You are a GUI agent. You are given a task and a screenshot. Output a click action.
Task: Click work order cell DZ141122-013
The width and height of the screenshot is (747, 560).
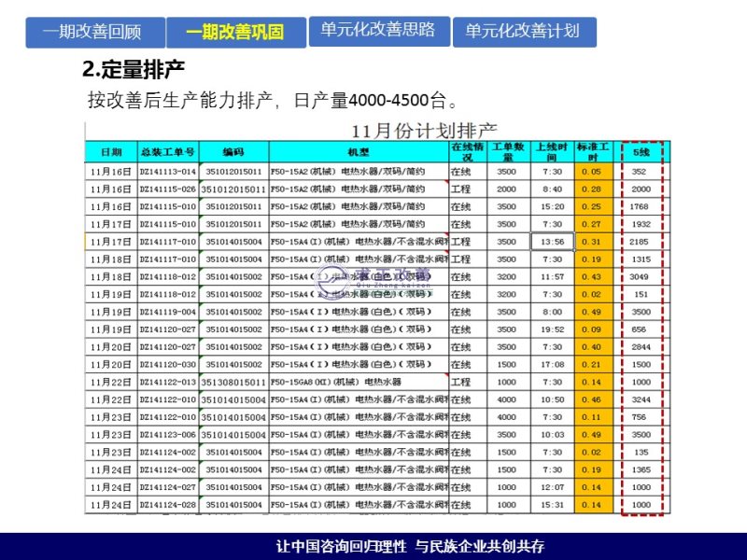tap(168, 383)
